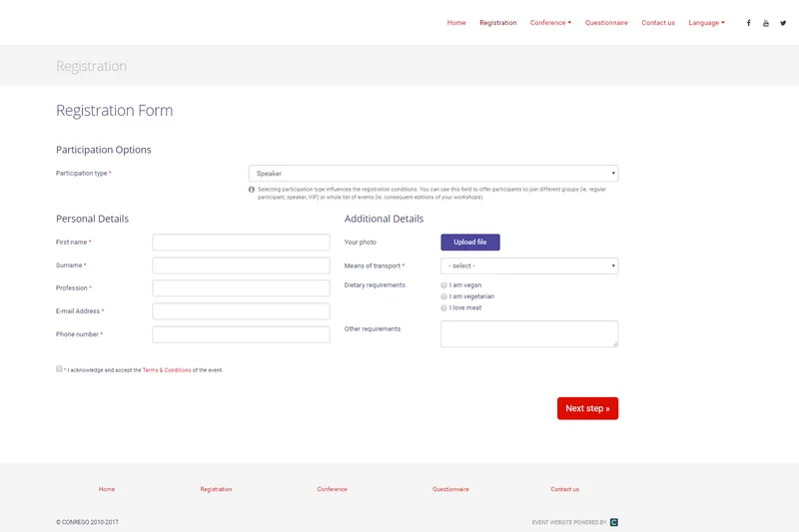Click the info icon under Participation type
This screenshot has width=799, height=532.
[252, 190]
